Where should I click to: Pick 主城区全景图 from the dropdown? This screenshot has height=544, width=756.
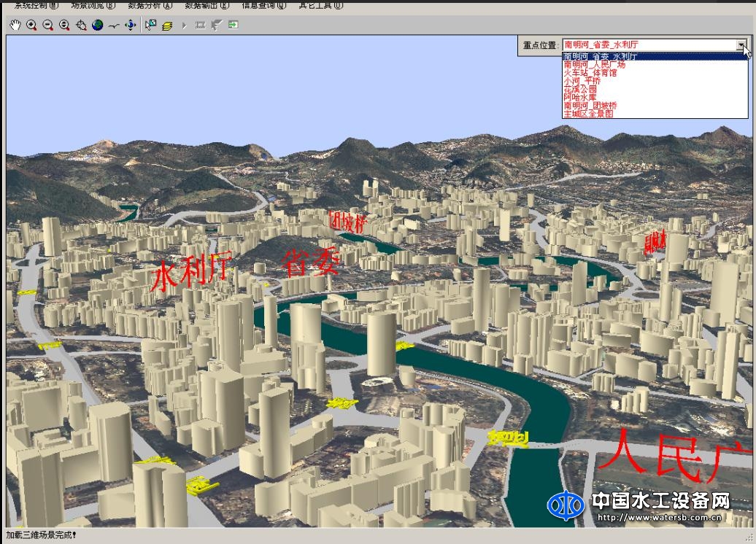coord(588,114)
